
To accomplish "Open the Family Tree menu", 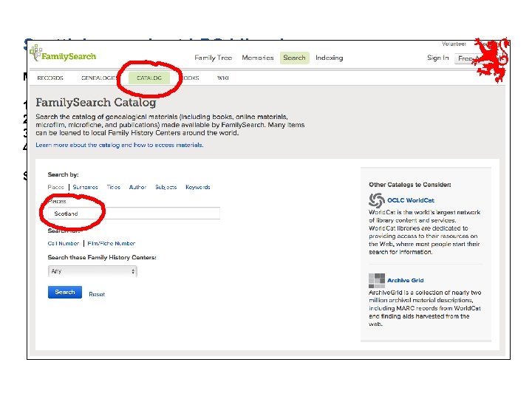I will pyautogui.click(x=213, y=58).
